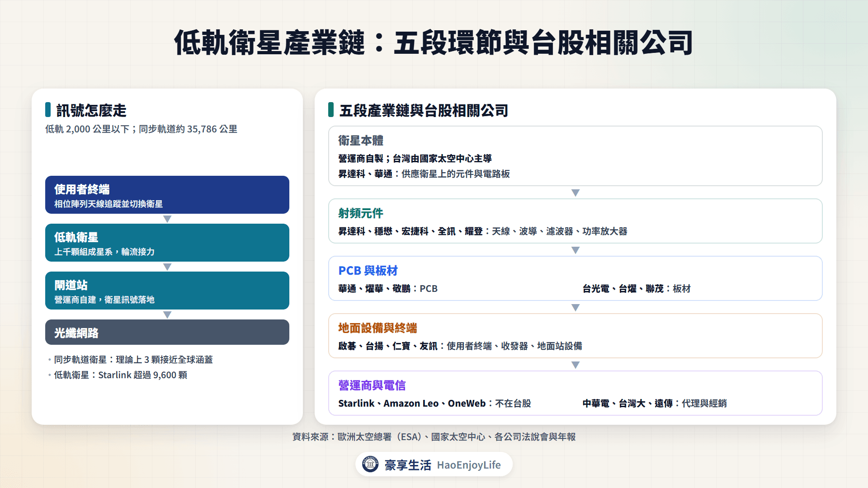Click the 五段產業鏈與台股相關公司 heading

coord(424,110)
